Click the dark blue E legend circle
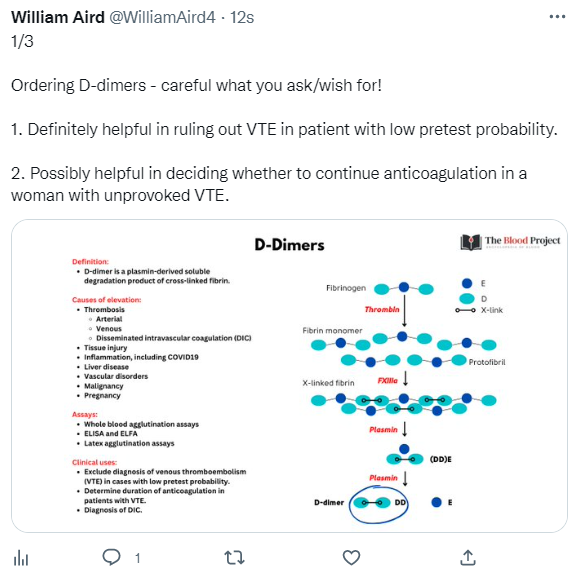This screenshot has width=578, height=582. [x=467, y=284]
